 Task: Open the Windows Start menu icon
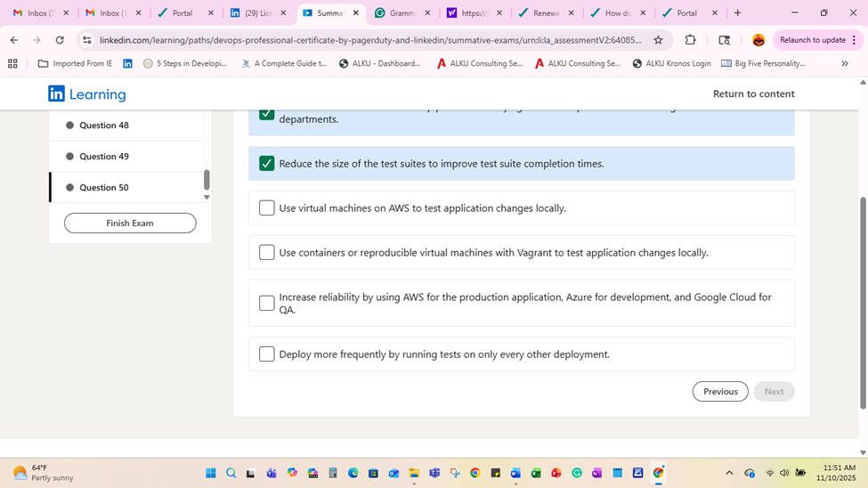click(211, 473)
